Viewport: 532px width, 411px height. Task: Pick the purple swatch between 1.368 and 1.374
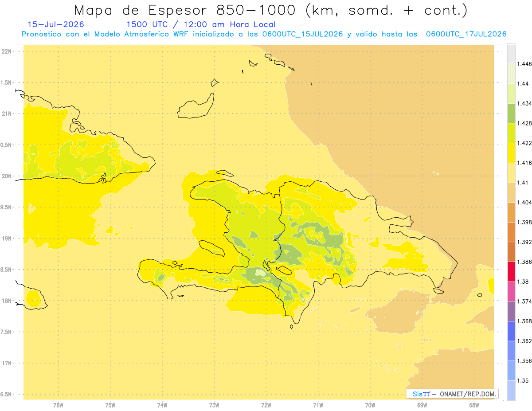[x=511, y=311]
